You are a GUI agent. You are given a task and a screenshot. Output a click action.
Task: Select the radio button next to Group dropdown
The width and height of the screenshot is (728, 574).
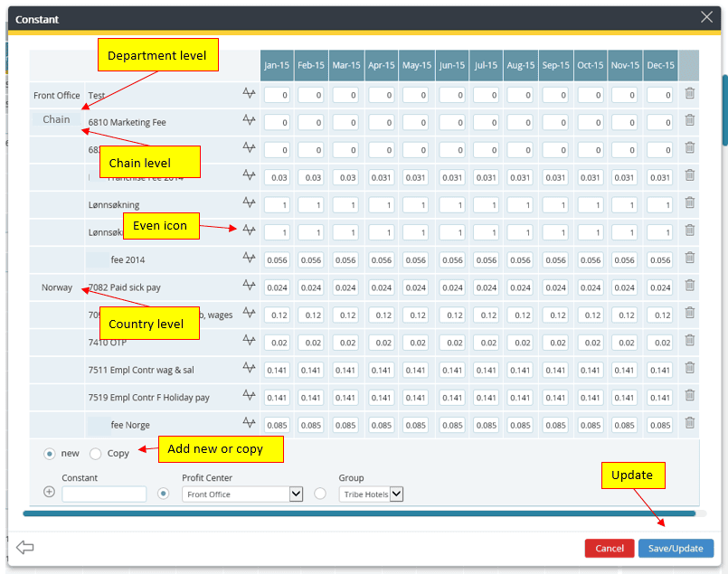320,494
